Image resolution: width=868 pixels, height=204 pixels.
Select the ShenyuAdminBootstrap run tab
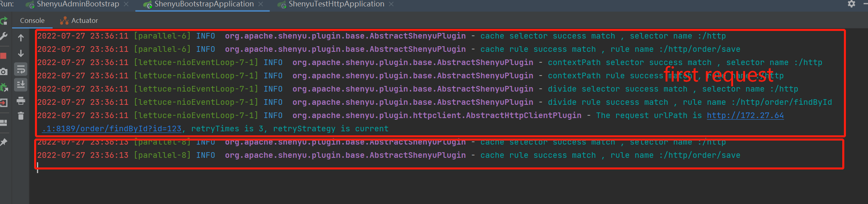tap(78, 4)
